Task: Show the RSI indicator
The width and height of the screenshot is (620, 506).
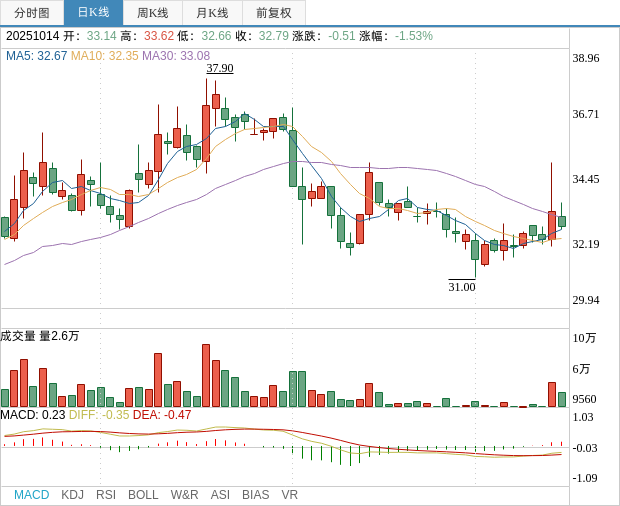Action: 106,495
